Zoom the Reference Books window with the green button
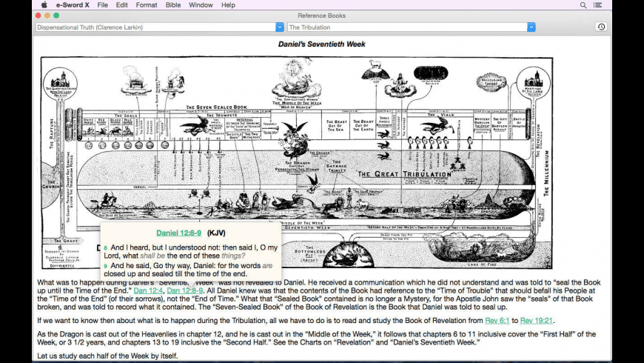Image resolution: width=644 pixels, height=363 pixels. (x=56, y=16)
